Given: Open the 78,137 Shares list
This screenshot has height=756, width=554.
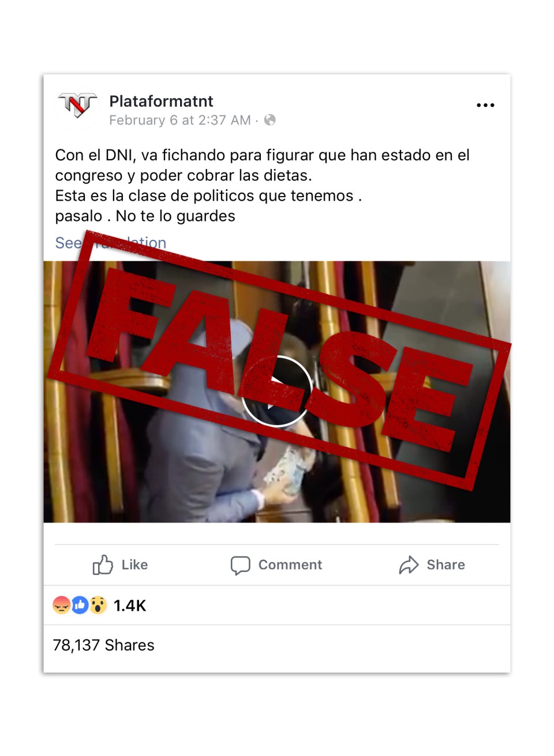Looking at the screenshot, I should pyautogui.click(x=104, y=645).
